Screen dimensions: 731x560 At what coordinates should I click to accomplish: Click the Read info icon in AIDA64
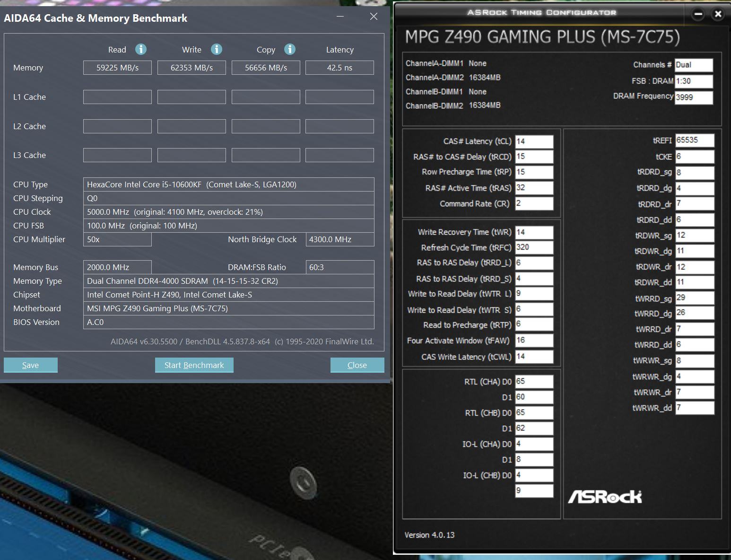[x=141, y=49]
